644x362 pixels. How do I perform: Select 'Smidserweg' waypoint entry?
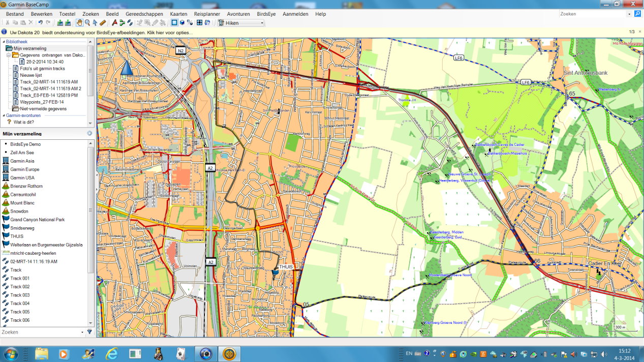tap(22, 228)
